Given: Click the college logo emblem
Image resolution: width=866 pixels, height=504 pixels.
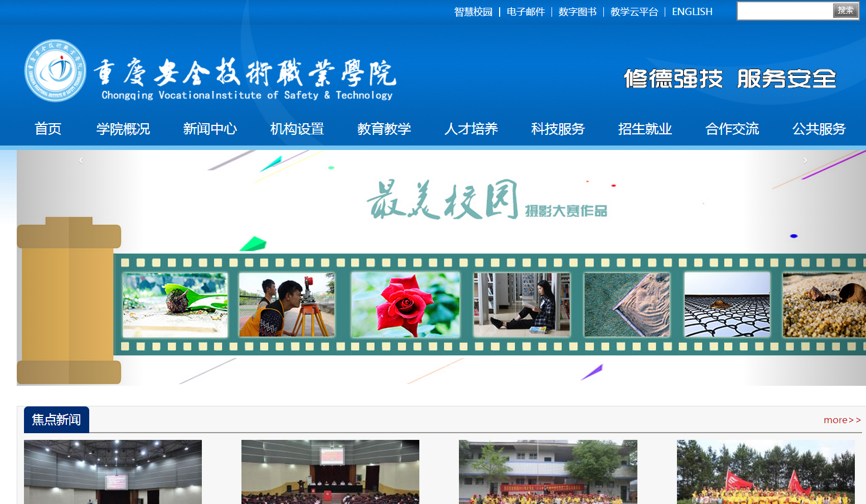Looking at the screenshot, I should pos(55,71).
